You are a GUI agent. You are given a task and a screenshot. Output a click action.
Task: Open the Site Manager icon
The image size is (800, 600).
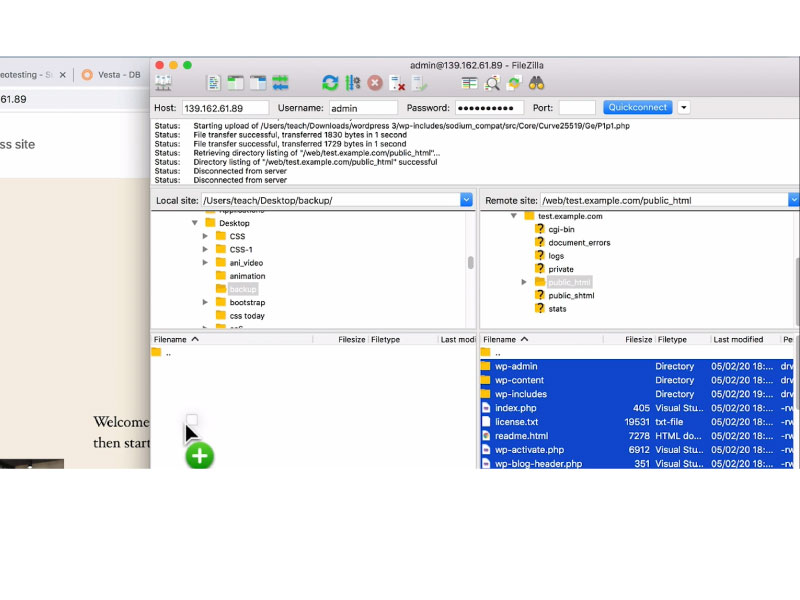(162, 83)
